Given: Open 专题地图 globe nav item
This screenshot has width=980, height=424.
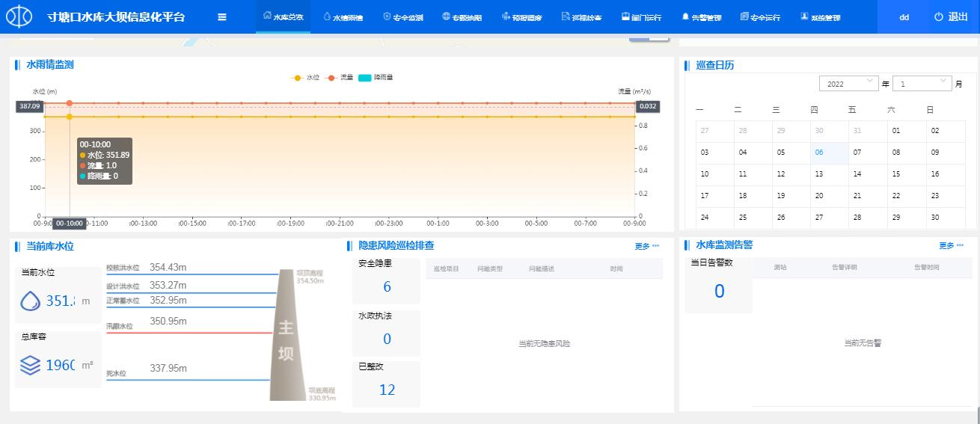Looking at the screenshot, I should (462, 17).
